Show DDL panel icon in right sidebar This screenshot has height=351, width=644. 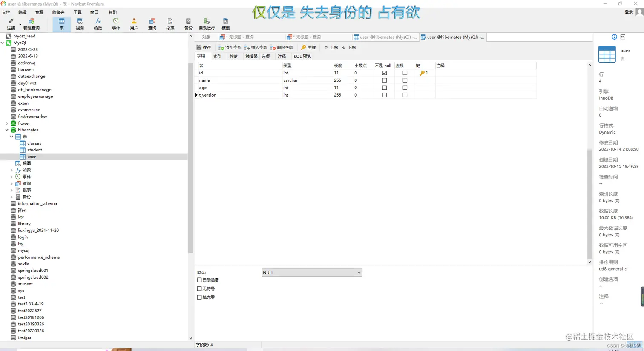[x=623, y=37]
